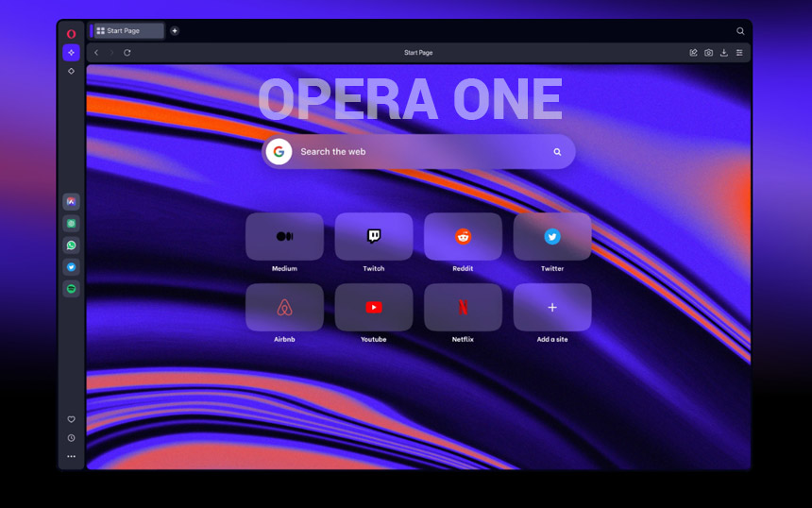Go forward with the forward arrow
This screenshot has height=508, width=812.
click(111, 53)
